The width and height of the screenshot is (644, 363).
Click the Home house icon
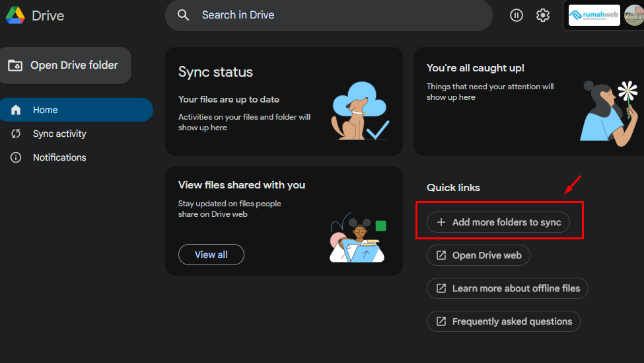click(16, 110)
